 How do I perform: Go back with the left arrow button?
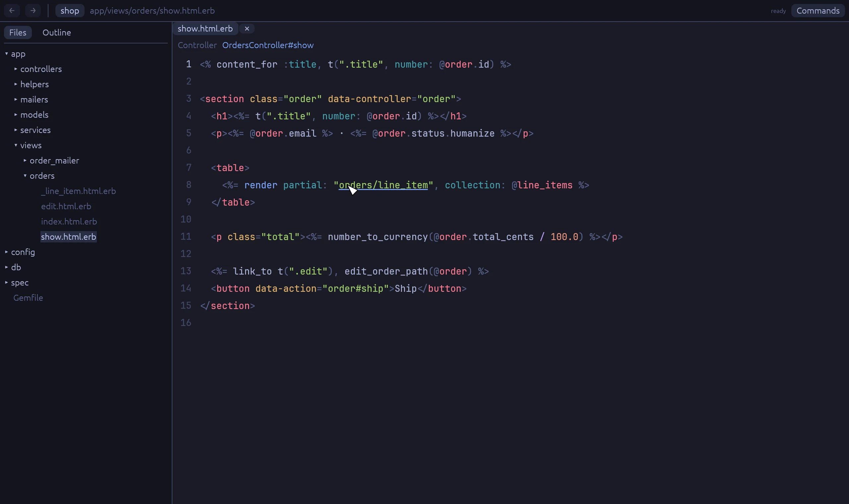click(x=12, y=11)
